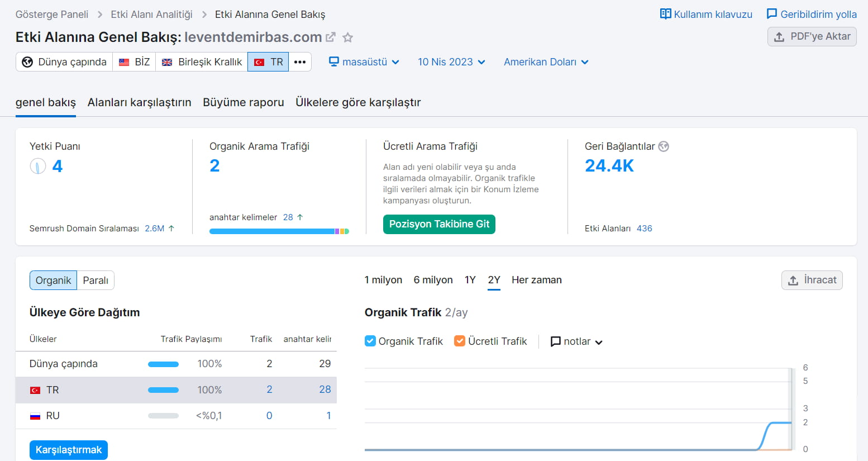The image size is (868, 461).
Task: Click the Turkish flag in the TR table row
Action: (x=35, y=390)
